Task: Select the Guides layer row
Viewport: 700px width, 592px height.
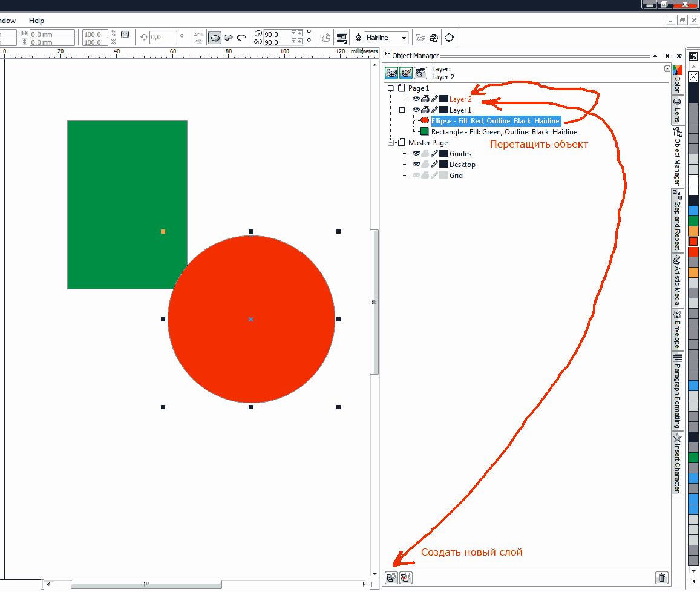Action: point(460,154)
